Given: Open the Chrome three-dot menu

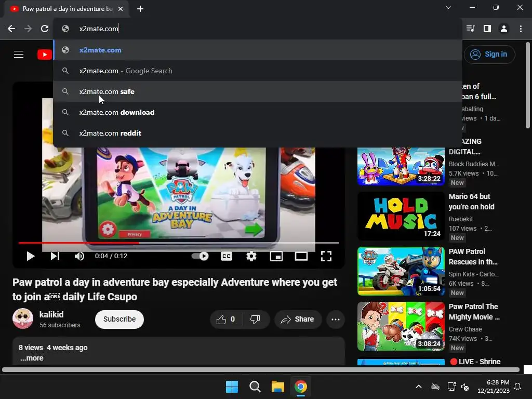Looking at the screenshot, I should click(x=521, y=29).
